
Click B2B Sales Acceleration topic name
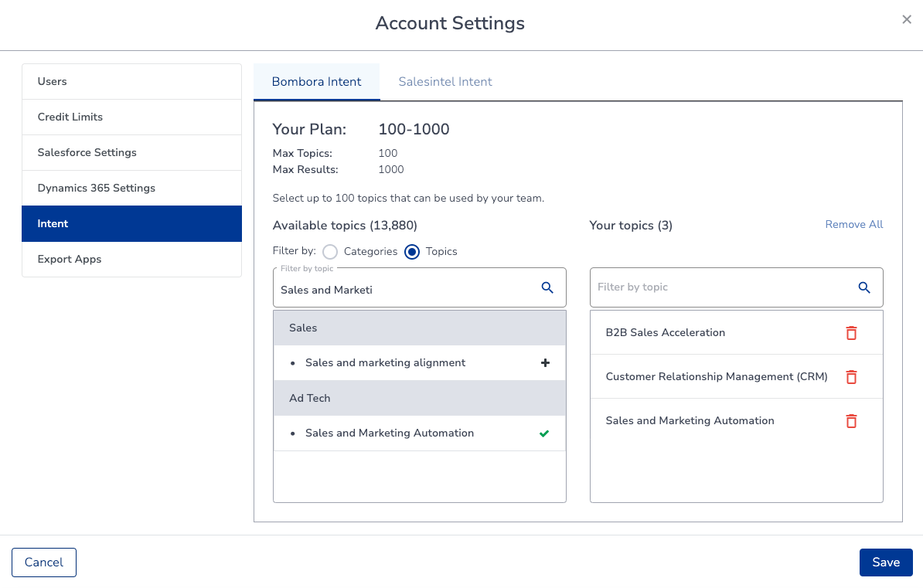tap(665, 332)
